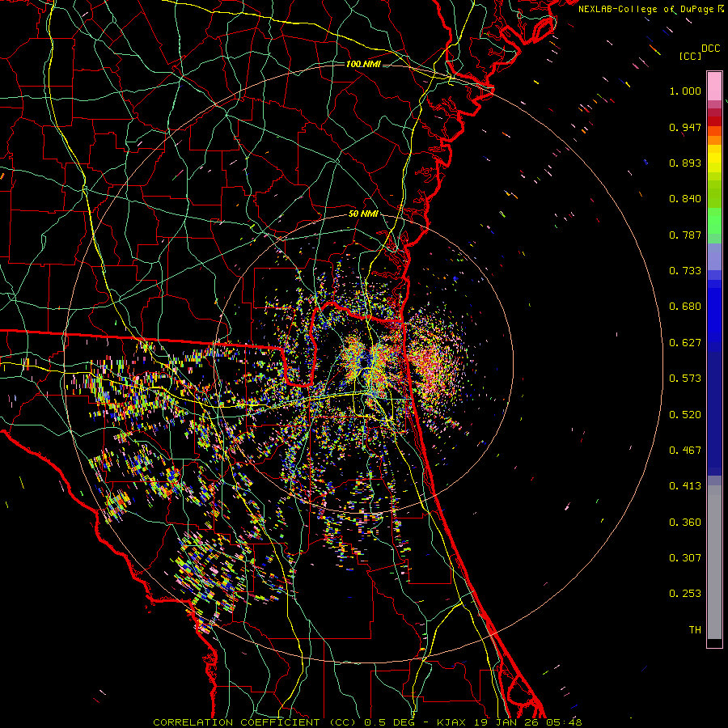Click the 0.627 legend value
This screenshot has height=728, width=728.
(685, 343)
